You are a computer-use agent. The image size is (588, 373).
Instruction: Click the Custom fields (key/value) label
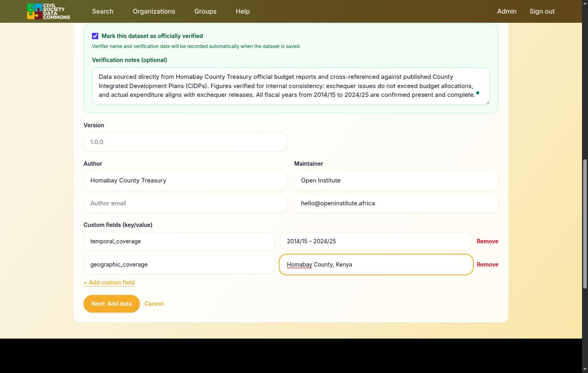[x=118, y=225]
